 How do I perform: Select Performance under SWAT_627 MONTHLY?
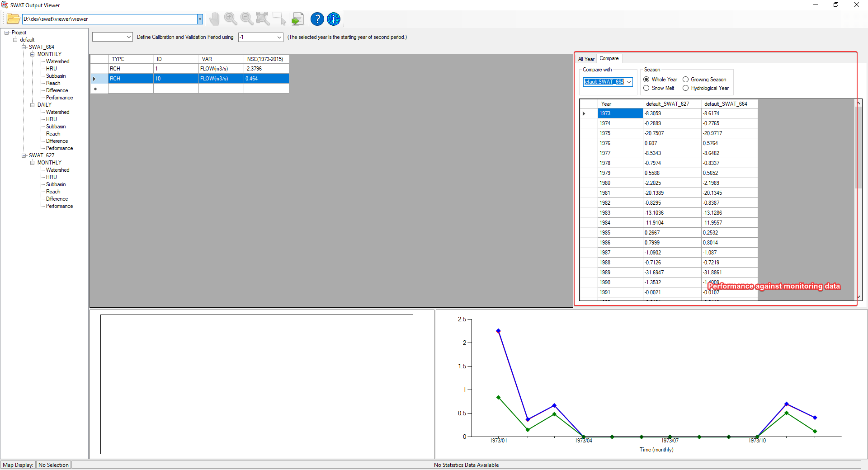pos(60,206)
